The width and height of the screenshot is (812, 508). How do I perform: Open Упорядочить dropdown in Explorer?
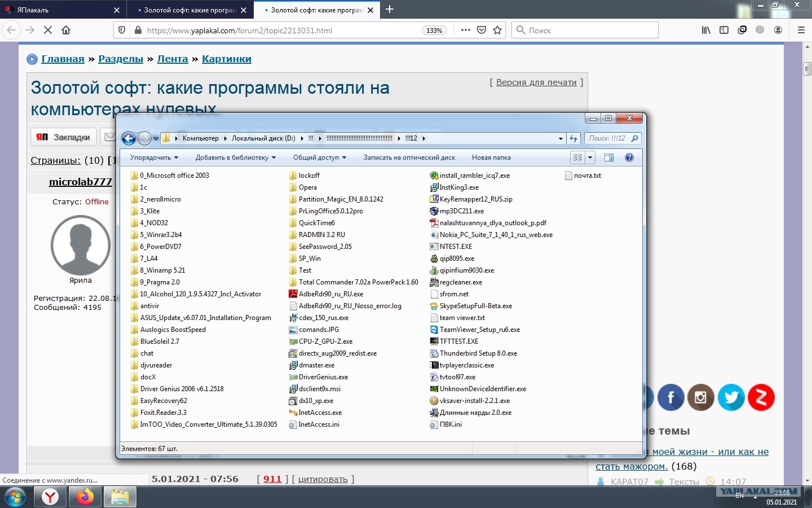point(154,157)
